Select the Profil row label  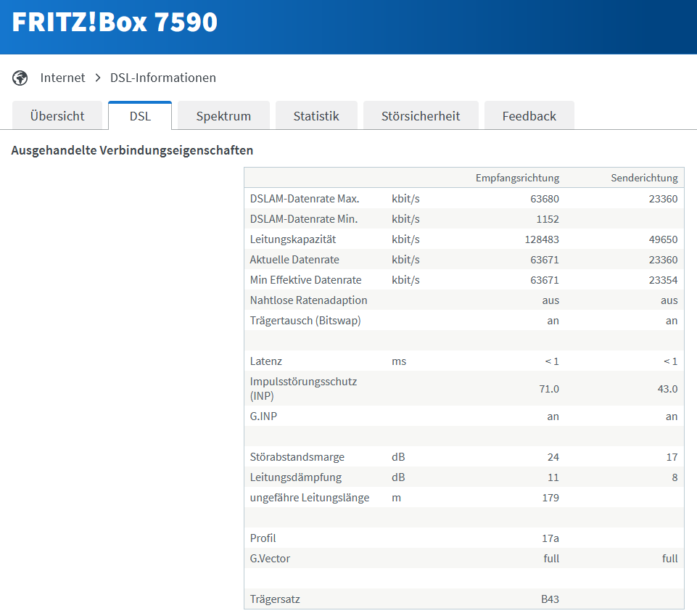[x=263, y=538]
